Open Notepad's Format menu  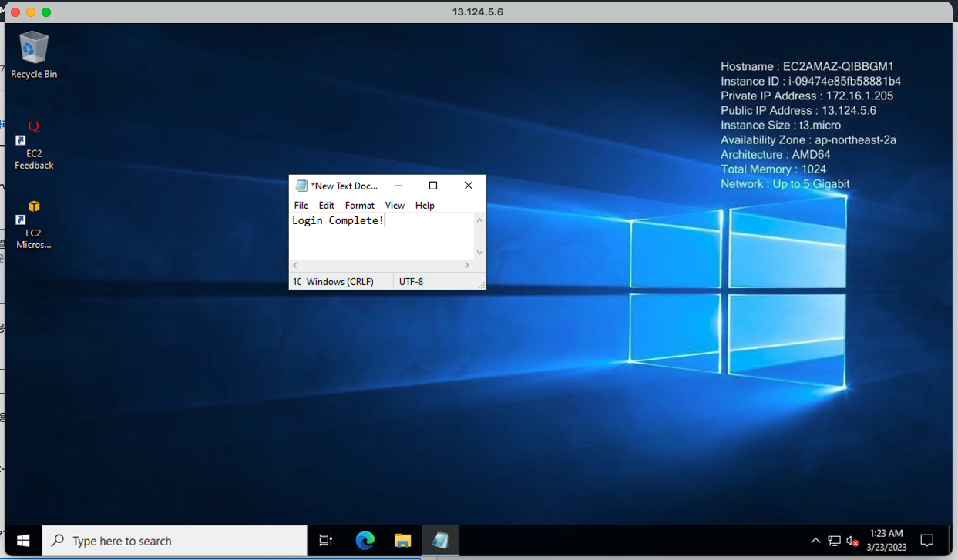click(360, 206)
